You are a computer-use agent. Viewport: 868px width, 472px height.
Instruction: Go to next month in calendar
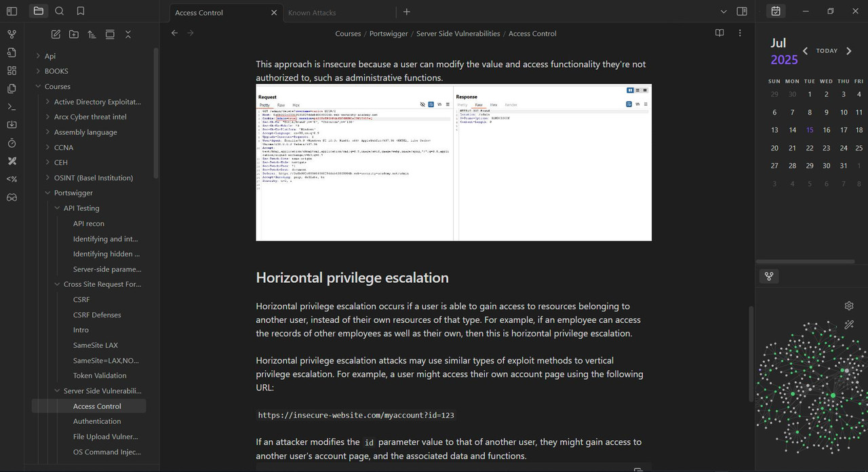[848, 51]
